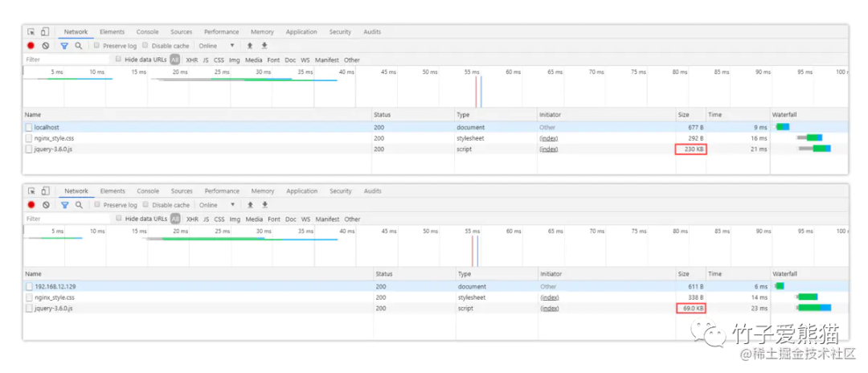The image size is (868, 373).
Task: Open the Security tab in the localhost panel
Action: (340, 32)
